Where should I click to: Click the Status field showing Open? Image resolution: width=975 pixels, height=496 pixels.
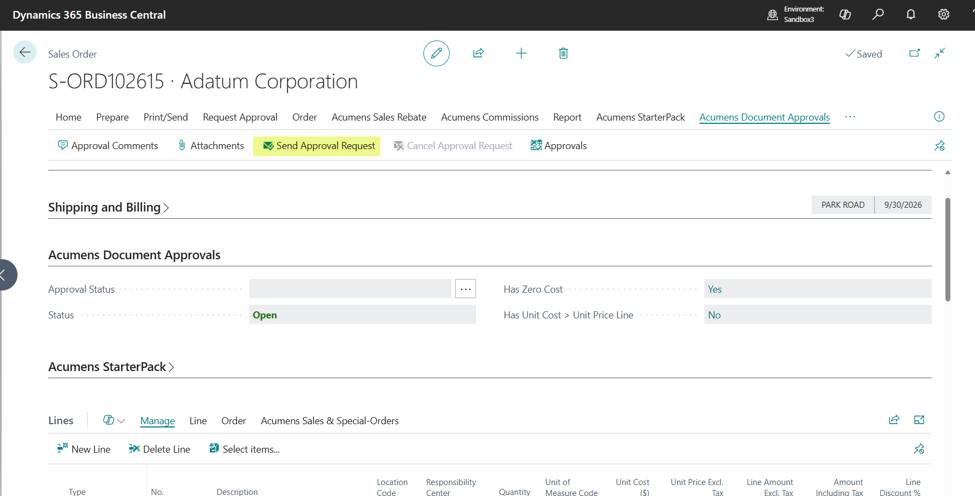click(x=363, y=315)
